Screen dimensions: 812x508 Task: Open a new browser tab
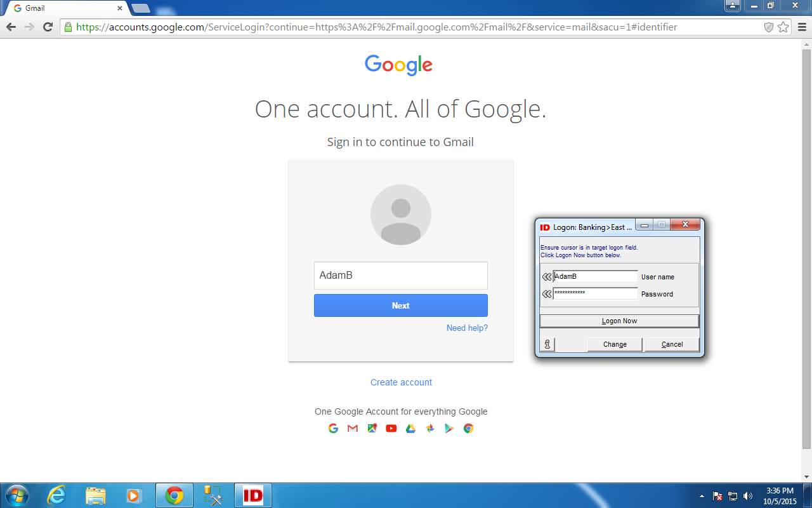click(x=140, y=8)
